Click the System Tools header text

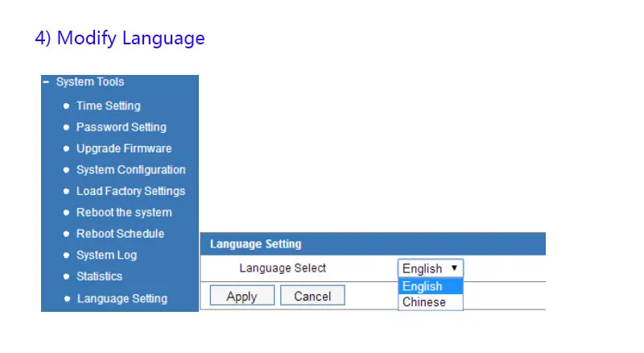coord(90,82)
